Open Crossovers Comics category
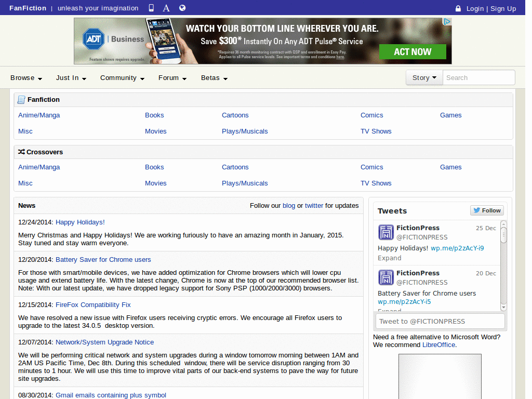 [372, 167]
